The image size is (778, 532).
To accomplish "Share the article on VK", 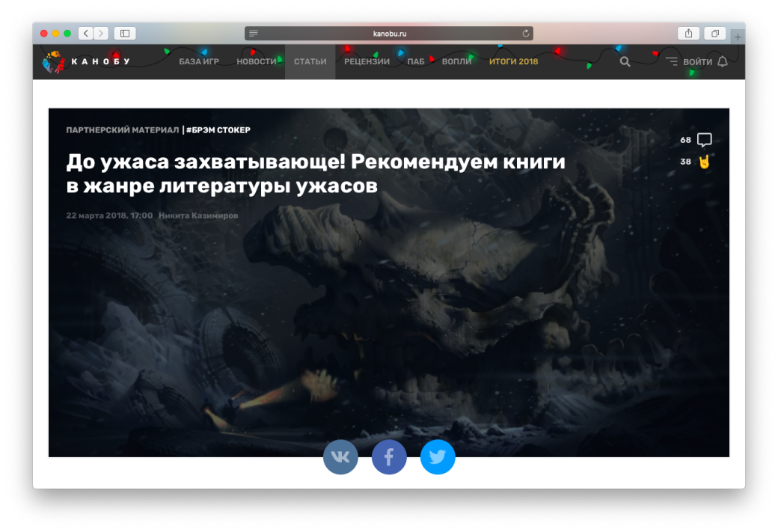I will click(340, 457).
